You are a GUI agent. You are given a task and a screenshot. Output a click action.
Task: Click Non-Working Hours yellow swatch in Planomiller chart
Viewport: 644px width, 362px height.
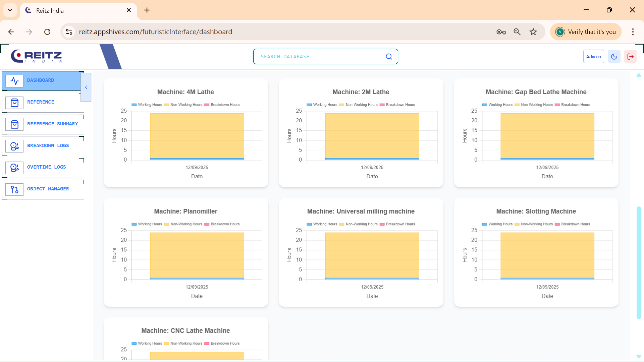[167, 224]
